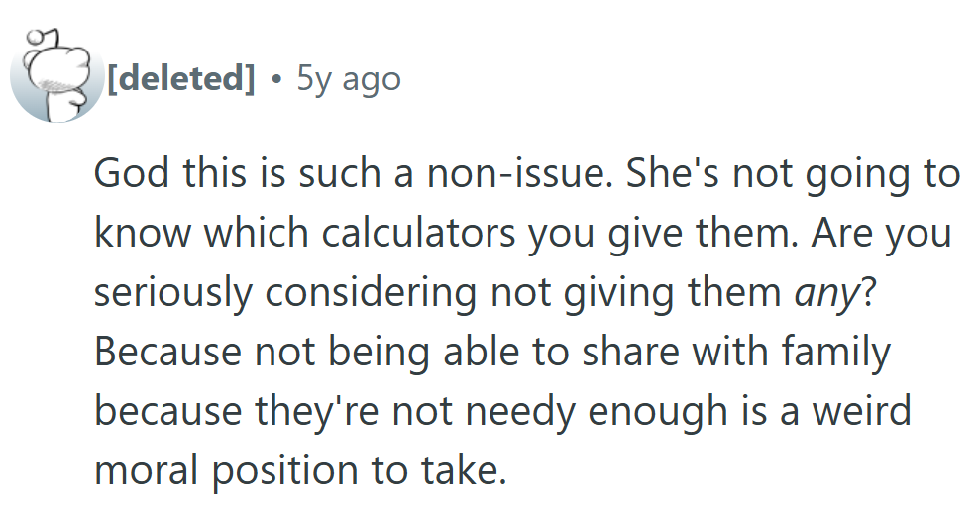Image resolution: width=980 pixels, height=510 pixels.
Task: Open the [deleted] username link
Action: pos(180,77)
